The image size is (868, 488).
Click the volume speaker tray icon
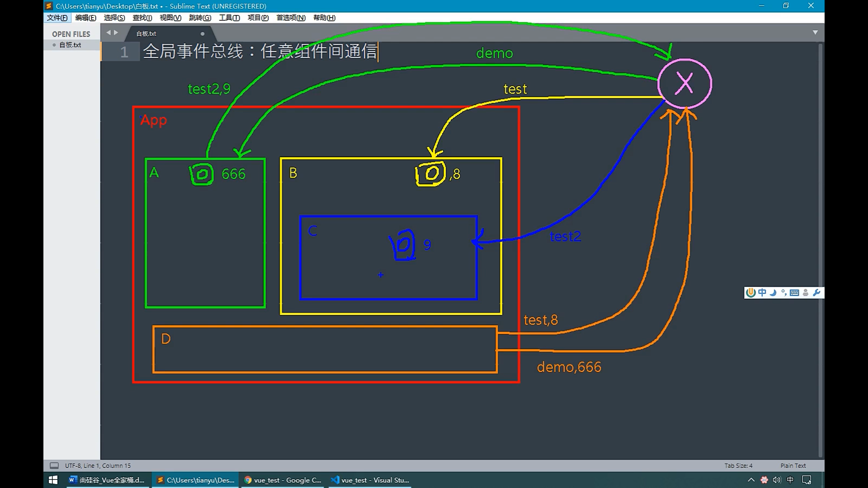pos(777,480)
